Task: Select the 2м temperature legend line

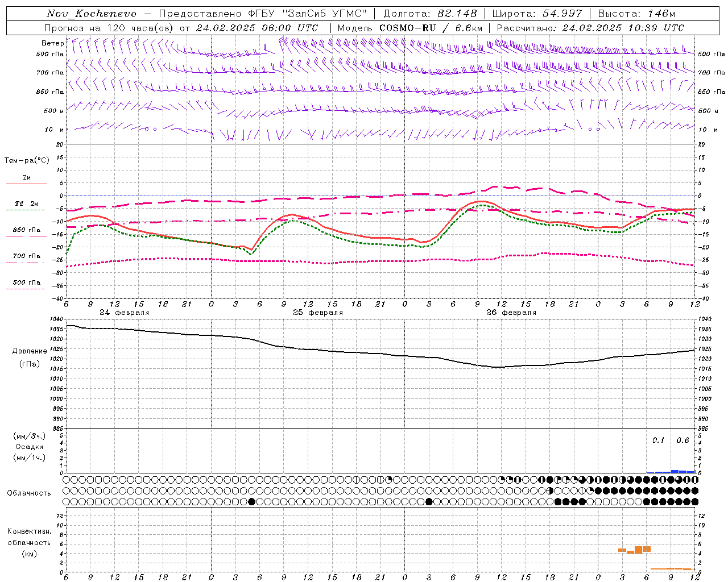Action: coord(26,178)
